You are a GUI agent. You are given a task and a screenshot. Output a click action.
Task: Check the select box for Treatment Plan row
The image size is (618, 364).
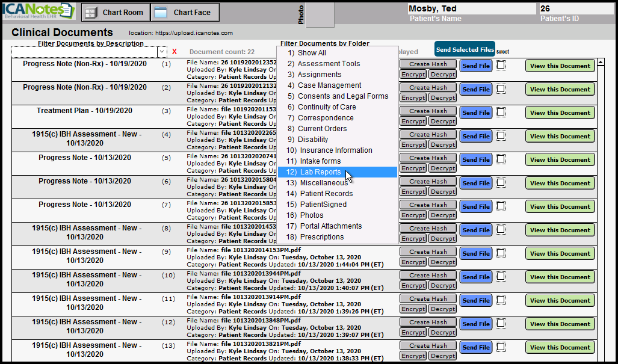[501, 113]
